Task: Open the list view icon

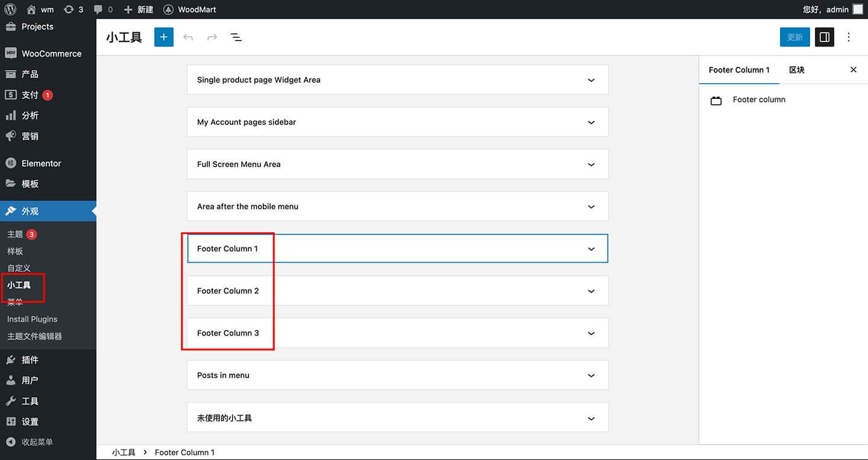Action: 236,37
